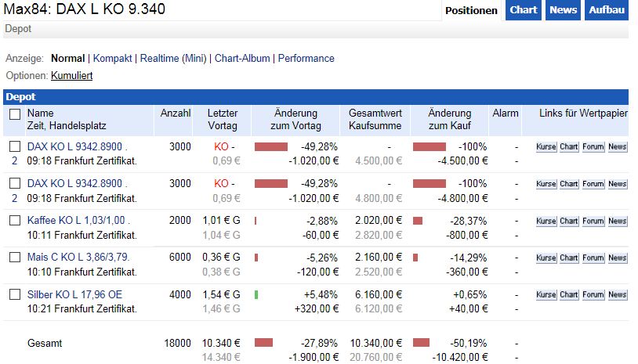
Task: Open News for Mais C KO row
Action: (617, 258)
